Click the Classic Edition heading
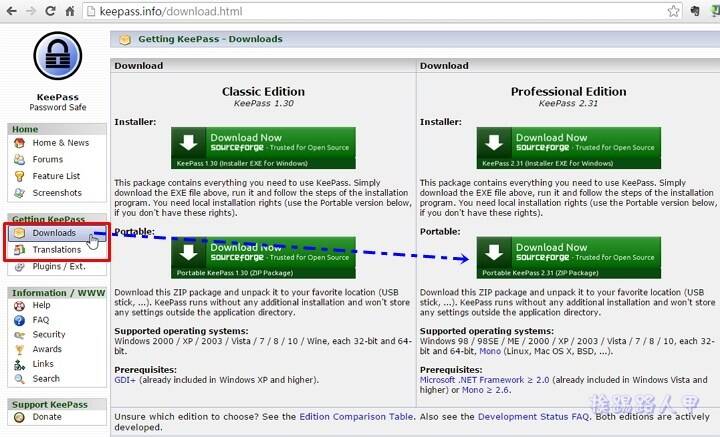Image resolution: width=720 pixels, height=437 pixels. click(x=263, y=91)
